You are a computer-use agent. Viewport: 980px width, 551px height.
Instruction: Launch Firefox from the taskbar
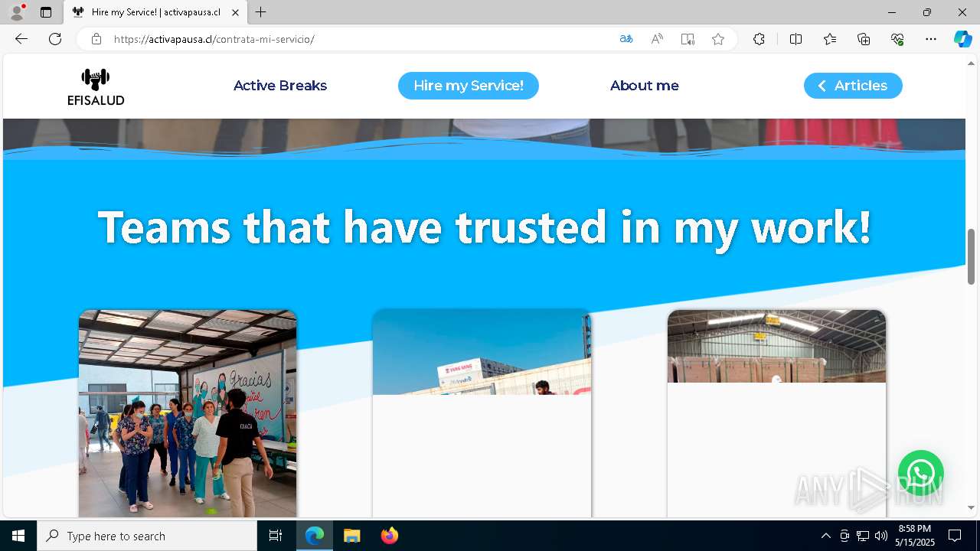click(389, 536)
